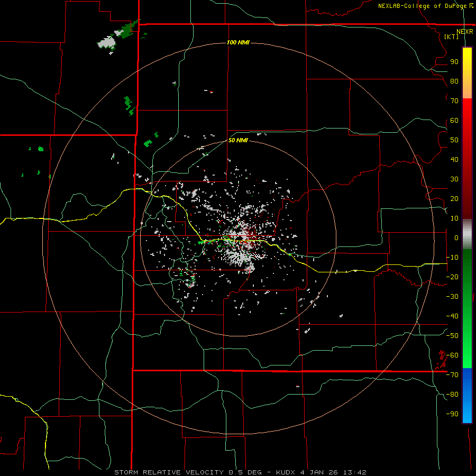Screen dimensions: 476x476
Task: Click the 60 value on the velocity scale
Action: point(454,120)
